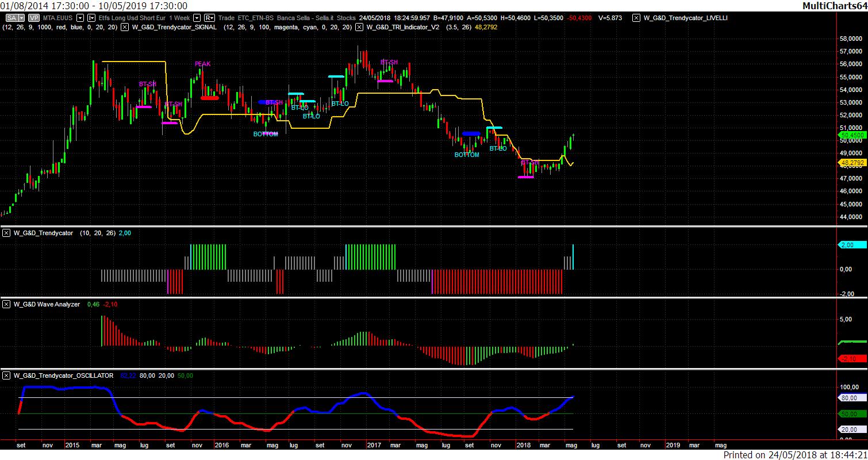
Task: Click X box of W_G&D_Trendycator_OSCILLATOR
Action: 6,375
